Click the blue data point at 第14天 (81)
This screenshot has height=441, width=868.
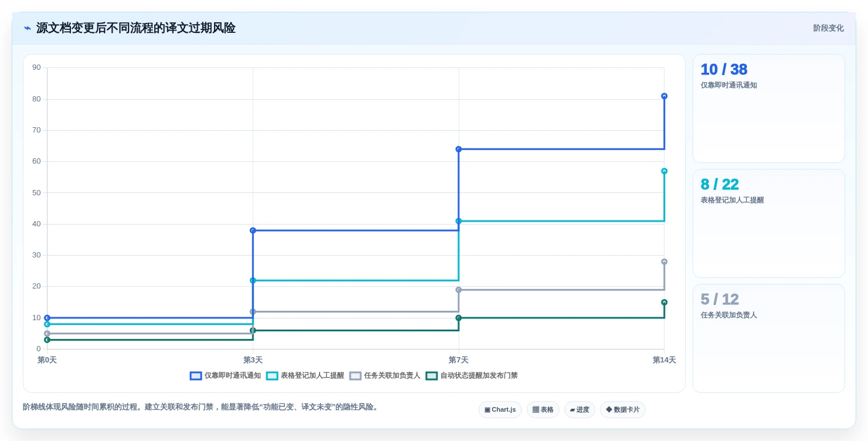[x=664, y=96]
